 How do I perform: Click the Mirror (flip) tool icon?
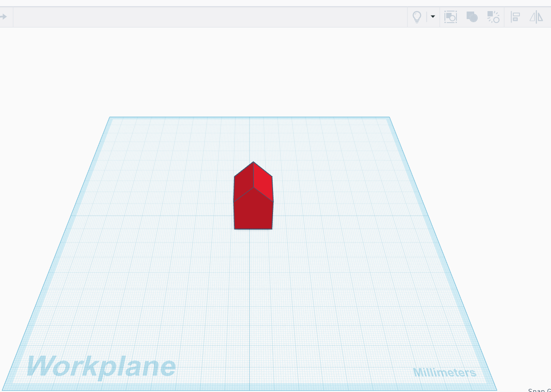coord(536,17)
